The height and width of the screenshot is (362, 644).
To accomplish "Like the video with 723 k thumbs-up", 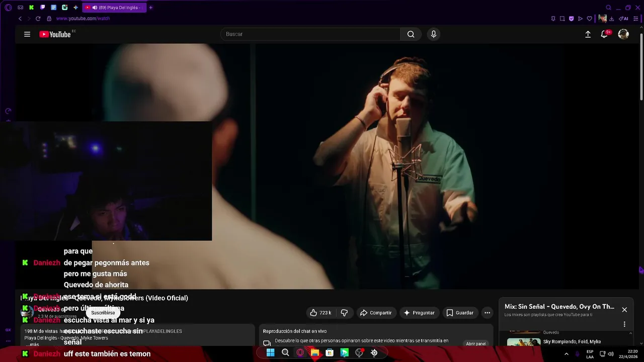I will coord(320,313).
